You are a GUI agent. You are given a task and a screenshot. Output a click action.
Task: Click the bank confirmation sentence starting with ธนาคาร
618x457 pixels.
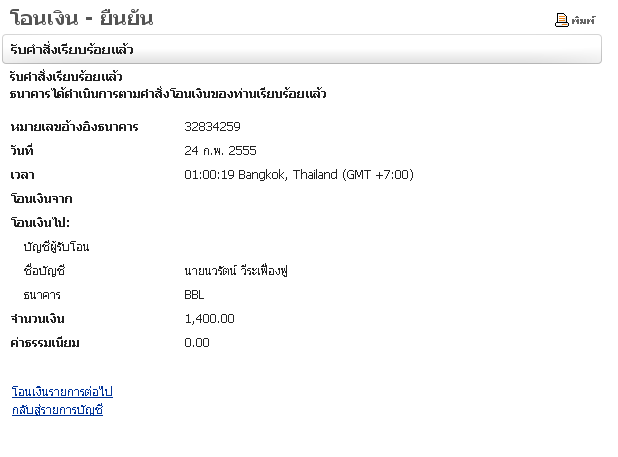click(168, 94)
